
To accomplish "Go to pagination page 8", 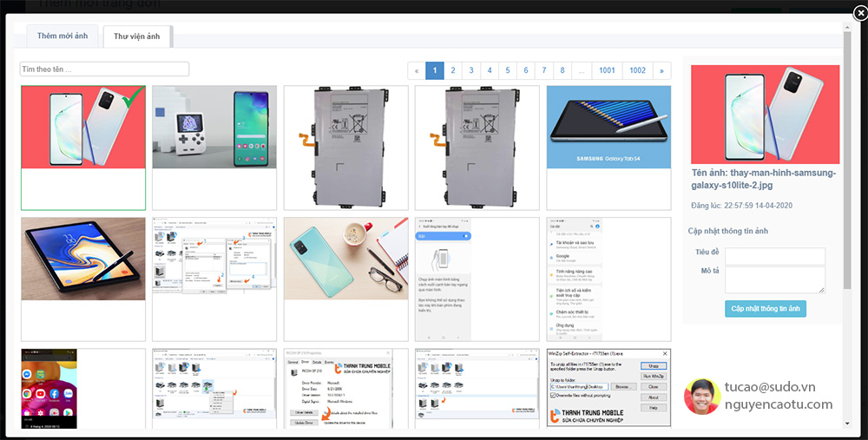I will 562,70.
